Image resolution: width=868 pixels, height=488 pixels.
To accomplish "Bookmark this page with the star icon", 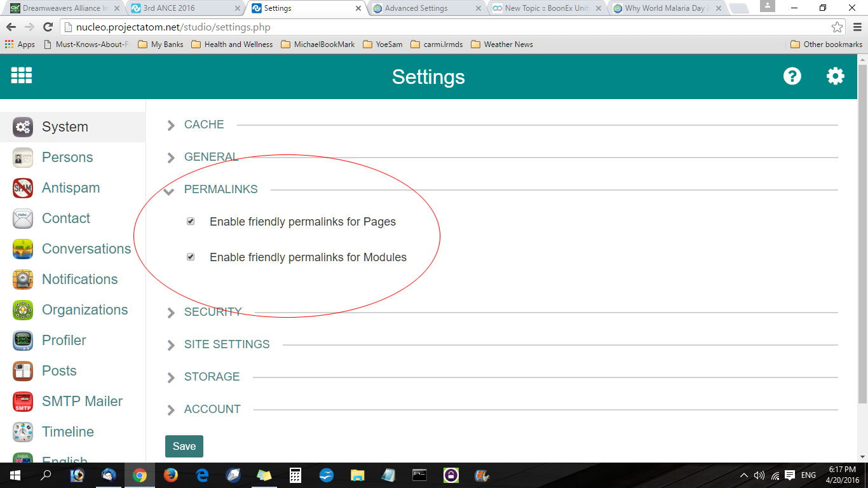I will [x=837, y=27].
